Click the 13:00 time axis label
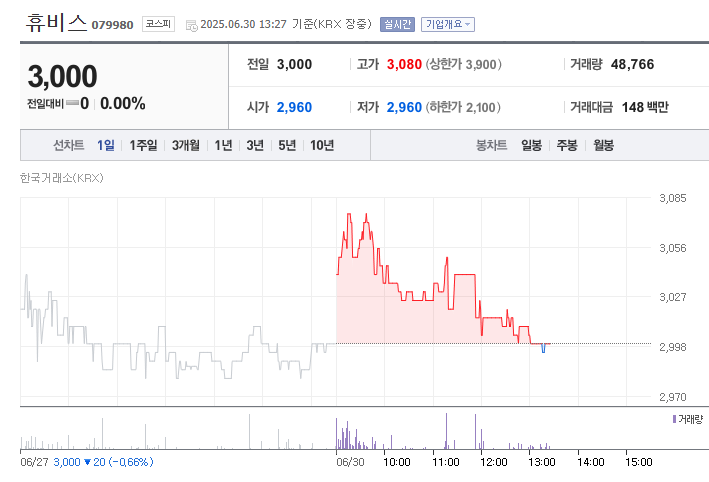This screenshot has width=709, height=482. click(x=542, y=462)
